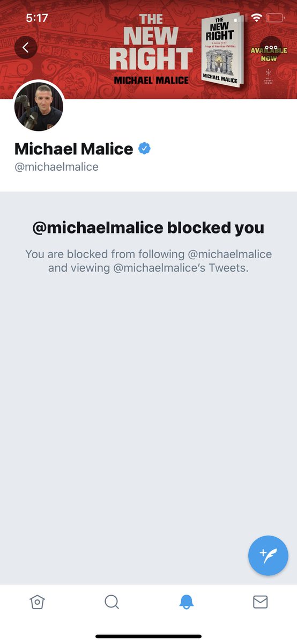Screen dimensions: 297x644
Task: Tap the Michael Malice display name
Action: [74, 149]
